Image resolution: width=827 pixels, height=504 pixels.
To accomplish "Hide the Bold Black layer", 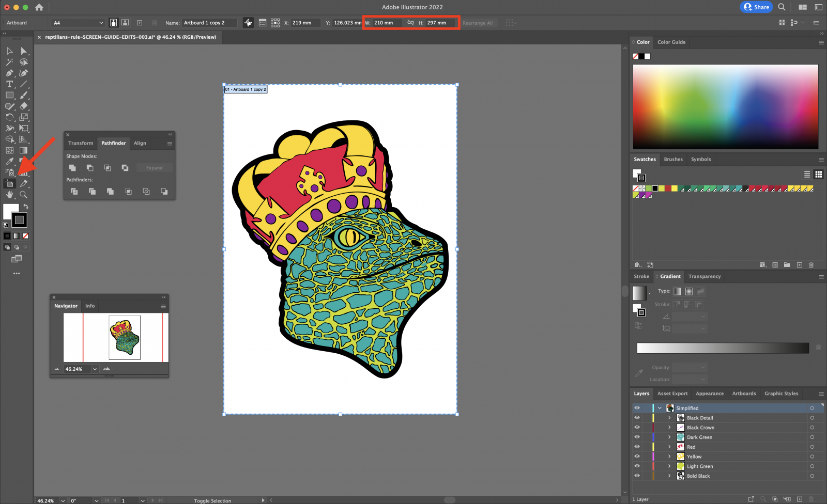I will (x=637, y=476).
